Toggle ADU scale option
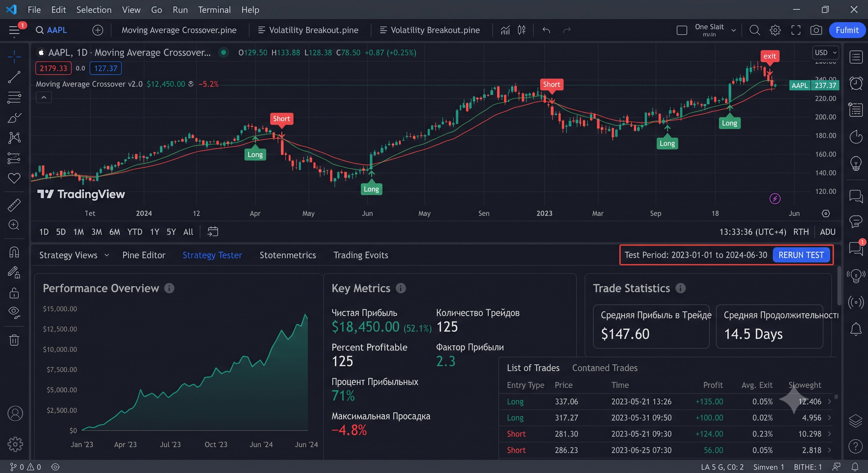This screenshot has width=868, height=473. 828,232
